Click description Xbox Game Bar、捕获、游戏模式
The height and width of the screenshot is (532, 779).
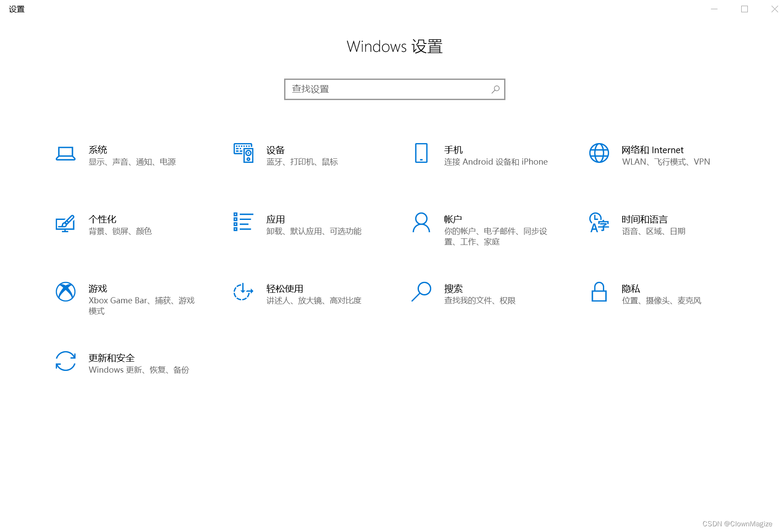141,306
